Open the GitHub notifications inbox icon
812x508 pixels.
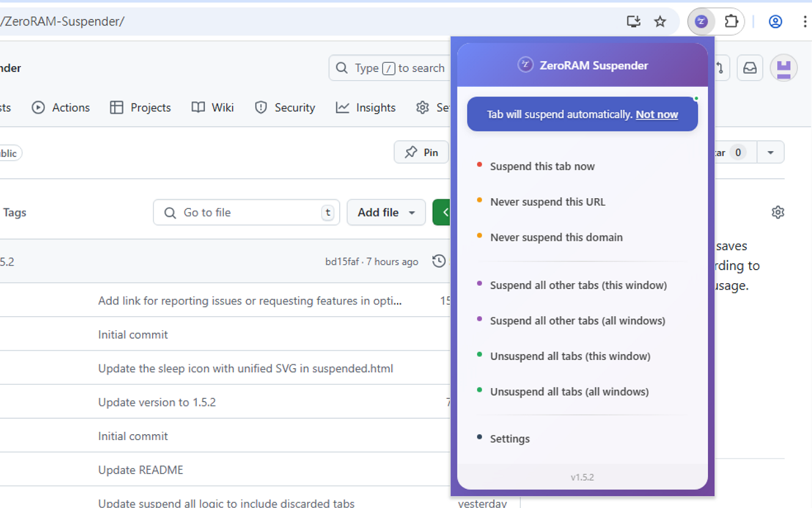[x=750, y=68]
